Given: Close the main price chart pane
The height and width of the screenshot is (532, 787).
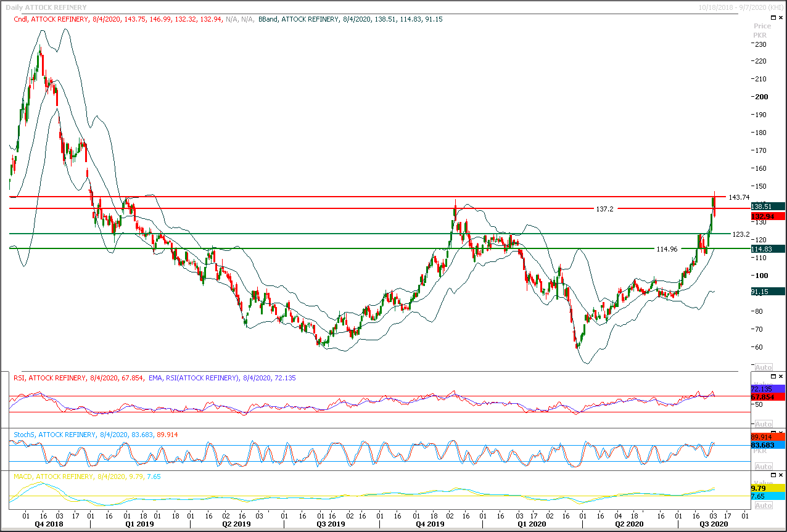Looking at the screenshot, I should (781, 18).
